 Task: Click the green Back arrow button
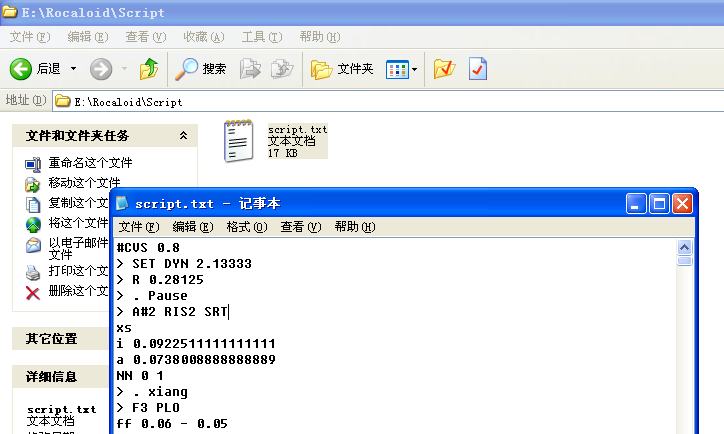[21, 69]
